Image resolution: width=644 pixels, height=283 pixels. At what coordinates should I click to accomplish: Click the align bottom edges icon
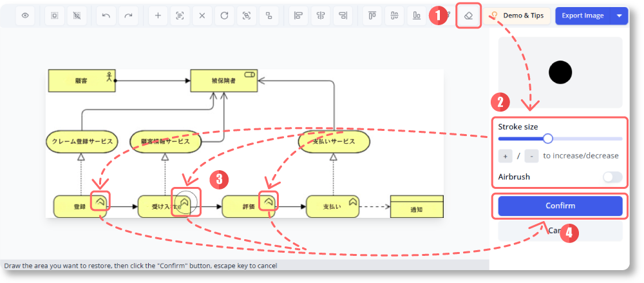(417, 15)
